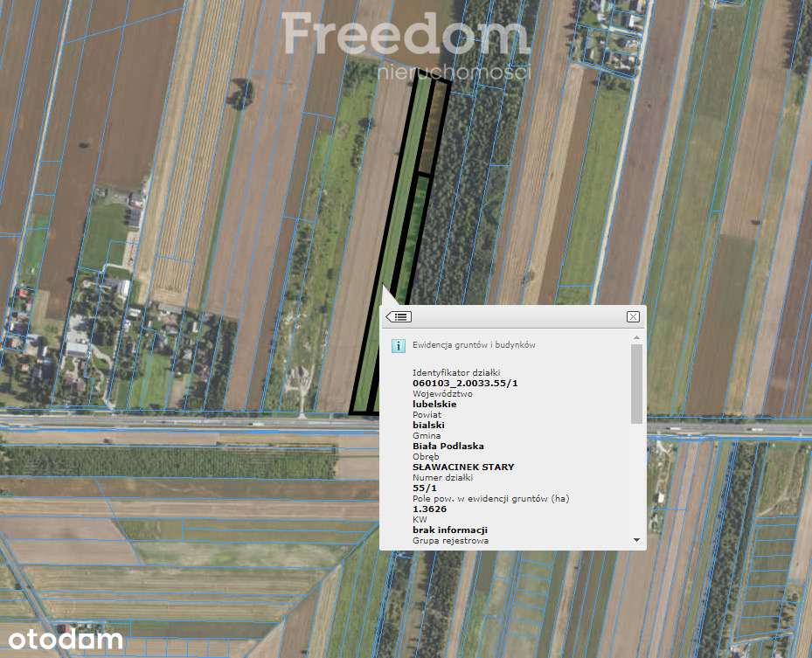Click the scrollbar up arrow in popup
The image size is (812, 658).
pyautogui.click(x=636, y=337)
